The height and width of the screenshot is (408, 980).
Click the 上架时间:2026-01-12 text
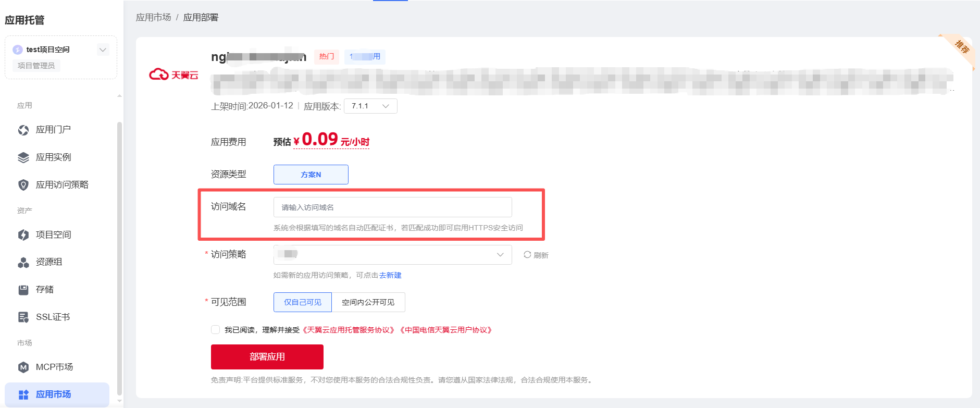point(252,106)
